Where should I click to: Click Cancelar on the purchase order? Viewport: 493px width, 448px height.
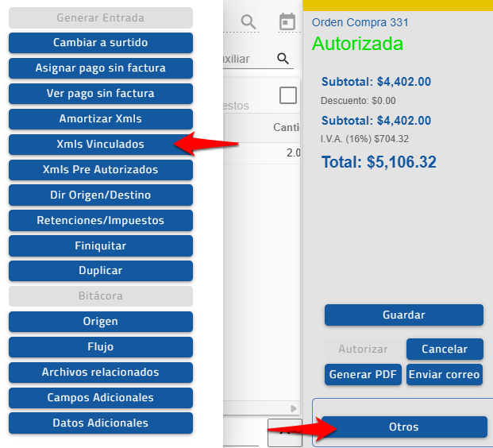pyautogui.click(x=445, y=350)
